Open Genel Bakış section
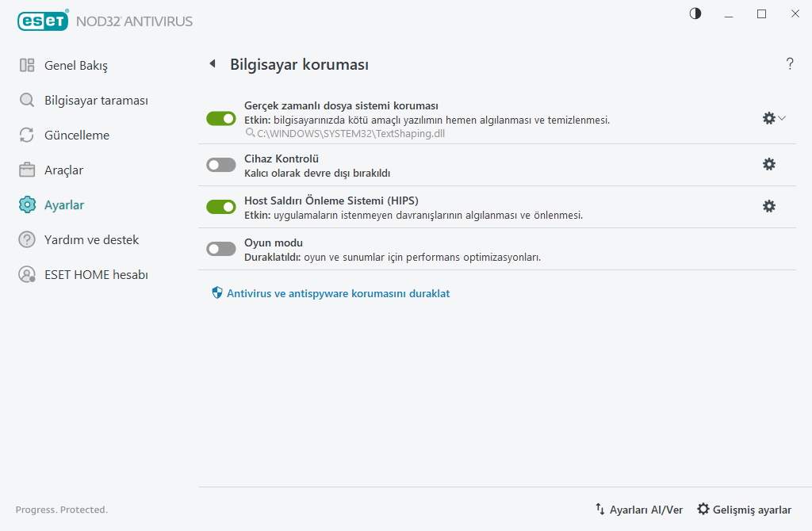Viewport: 812px width, 531px height. [76, 65]
